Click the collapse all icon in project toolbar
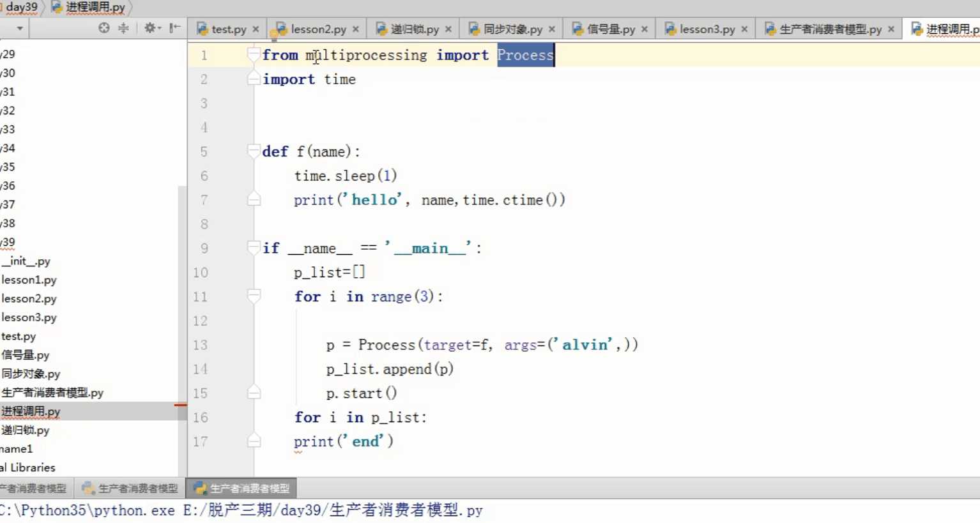 (123, 28)
